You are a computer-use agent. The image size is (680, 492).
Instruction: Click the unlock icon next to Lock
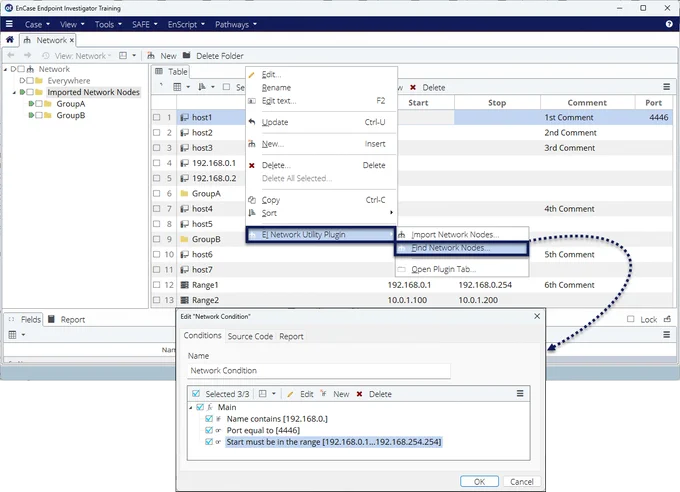tap(667, 319)
